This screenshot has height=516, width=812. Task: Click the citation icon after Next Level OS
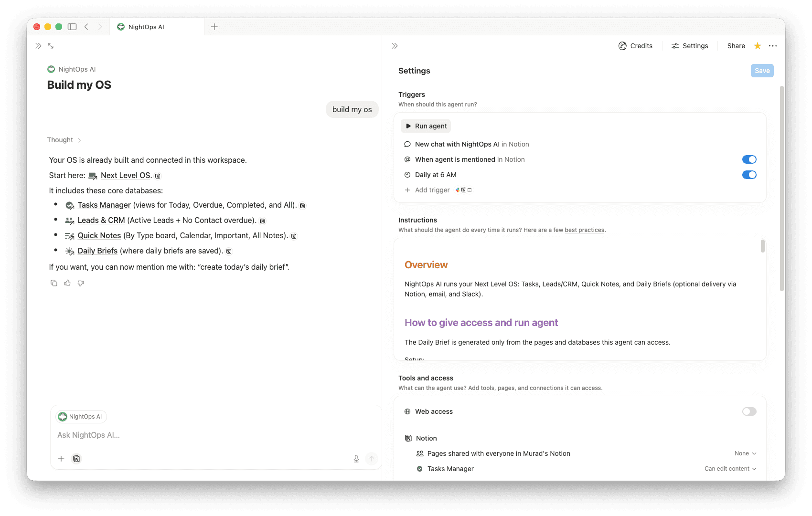(x=158, y=176)
